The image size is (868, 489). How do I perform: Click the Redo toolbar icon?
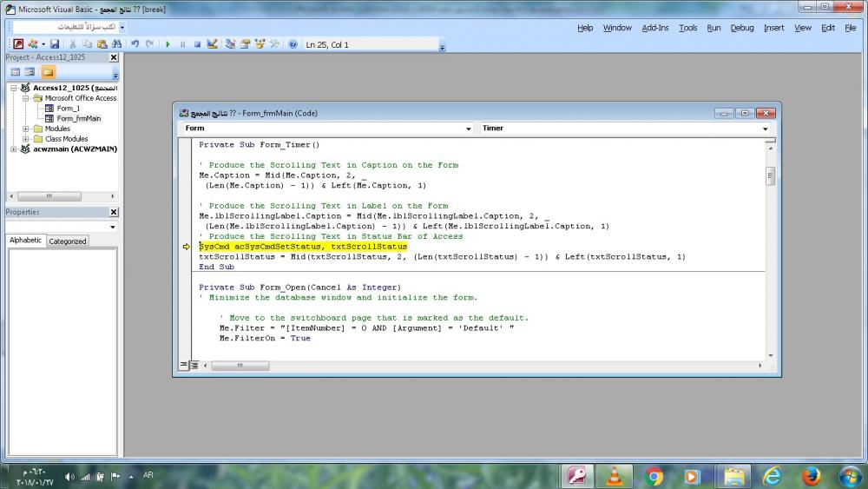coord(149,43)
